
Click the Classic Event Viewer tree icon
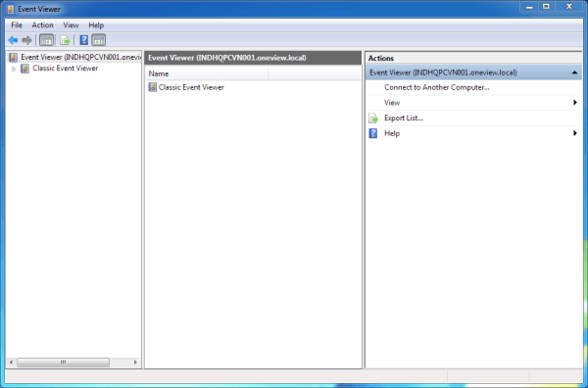tap(24, 69)
